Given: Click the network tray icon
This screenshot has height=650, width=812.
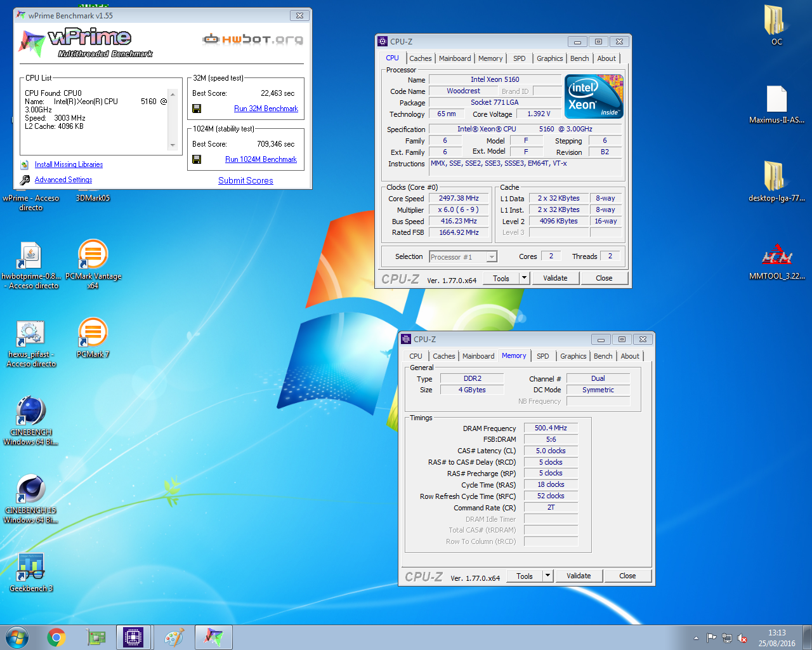Looking at the screenshot, I should click(727, 638).
